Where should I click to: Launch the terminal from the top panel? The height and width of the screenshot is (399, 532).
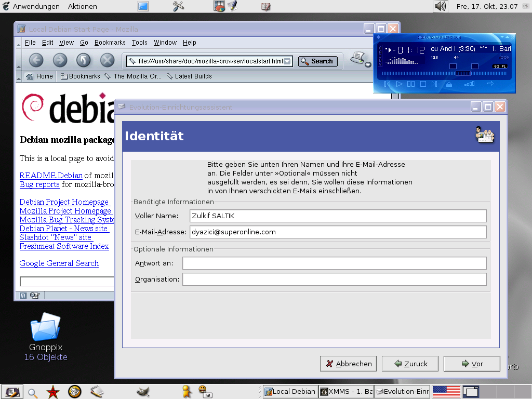(143, 6)
